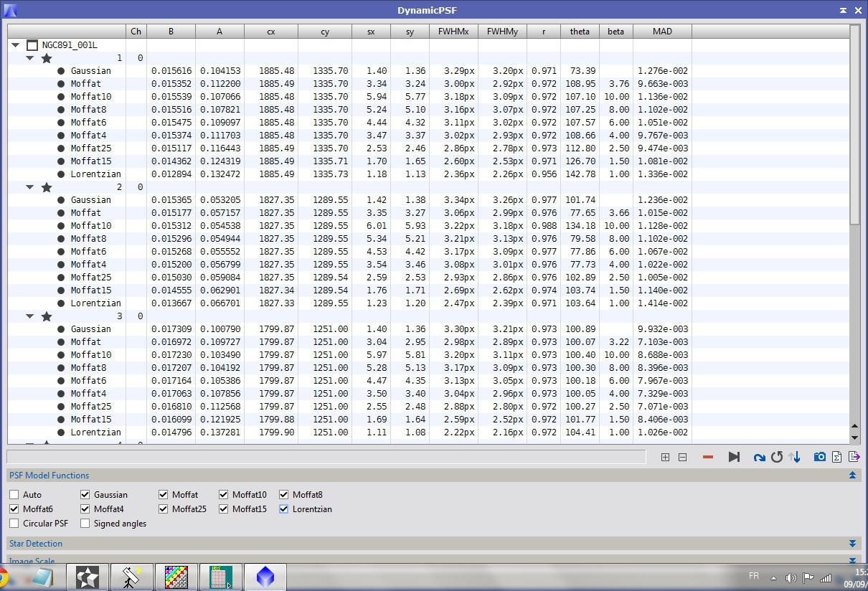The image size is (868, 591).
Task: Click the FWHMy column header
Action: click(x=502, y=32)
